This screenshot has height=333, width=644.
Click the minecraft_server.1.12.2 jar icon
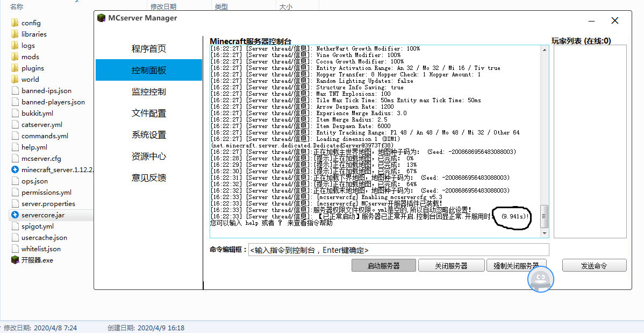point(15,170)
